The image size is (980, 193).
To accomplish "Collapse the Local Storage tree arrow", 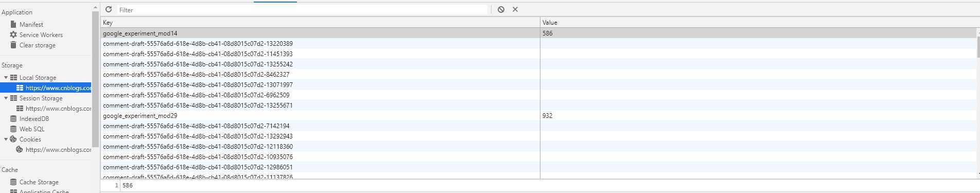I will click(6, 77).
